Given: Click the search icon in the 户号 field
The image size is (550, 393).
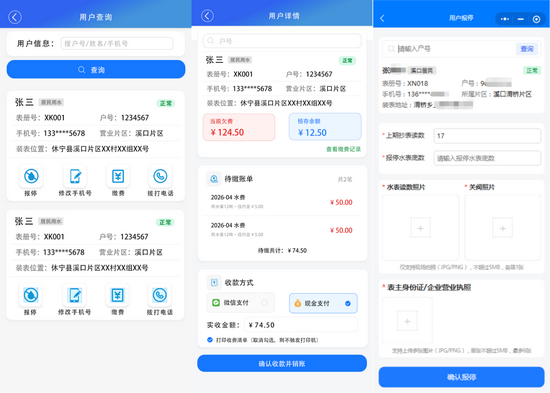Looking at the screenshot, I should (x=211, y=41).
